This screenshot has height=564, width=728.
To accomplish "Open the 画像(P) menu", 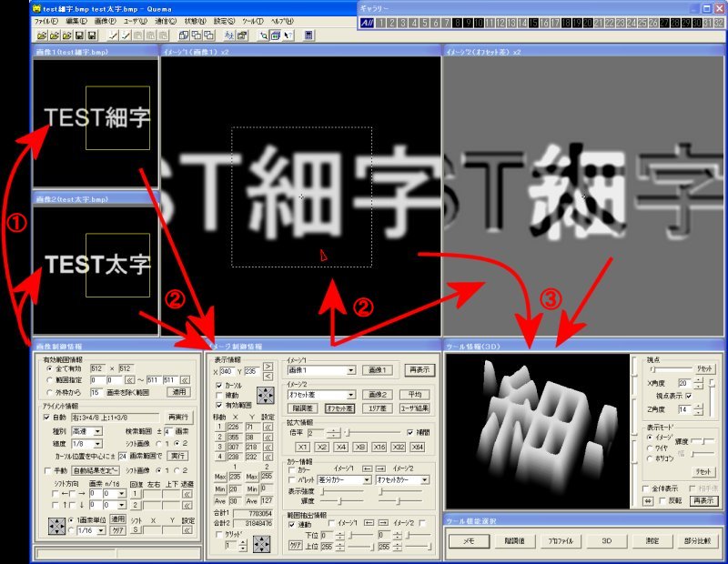I will pos(106,21).
